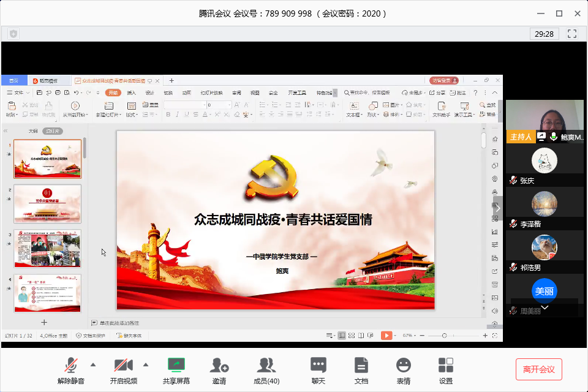Select the 设计 ribbon tab
The width and height of the screenshot is (588, 392).
pyautogui.click(x=149, y=92)
